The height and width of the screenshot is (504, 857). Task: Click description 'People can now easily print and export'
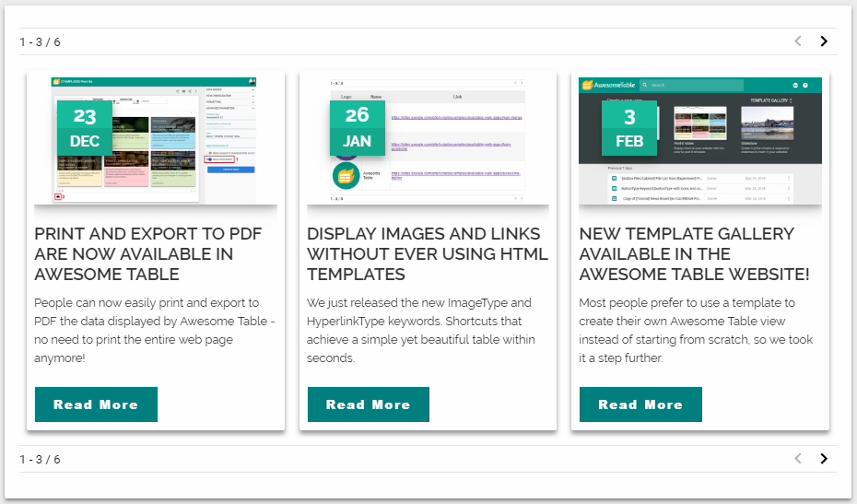155,330
